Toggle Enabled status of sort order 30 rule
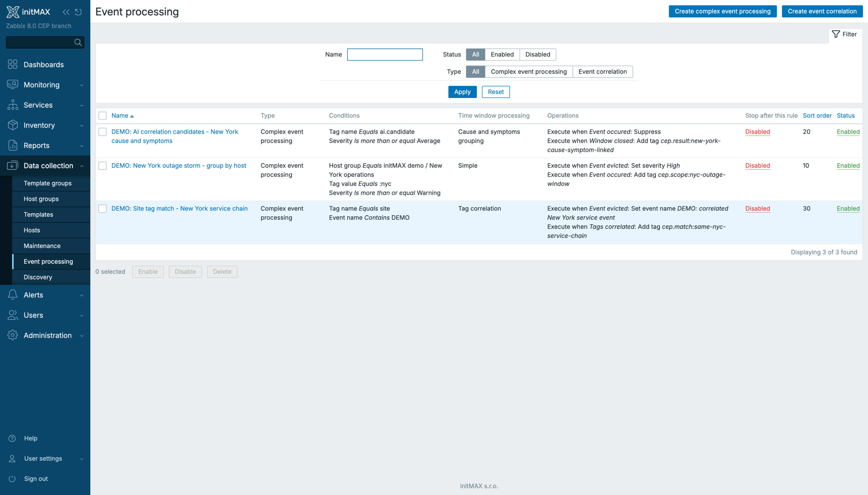868x495 pixels. [848, 208]
